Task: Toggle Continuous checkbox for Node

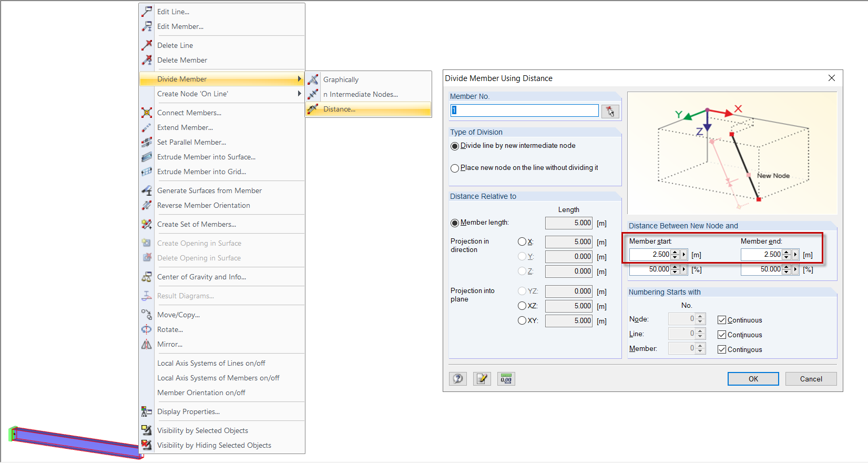Action: coord(722,320)
